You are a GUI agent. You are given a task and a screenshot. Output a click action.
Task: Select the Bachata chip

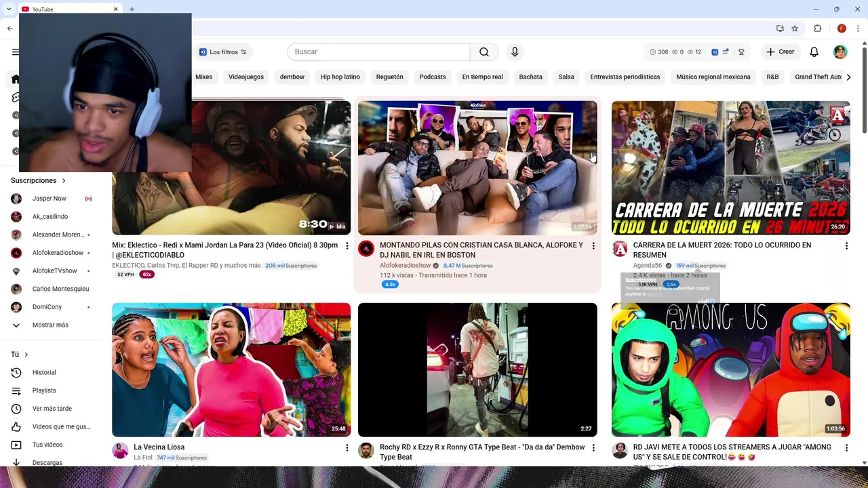(x=531, y=77)
